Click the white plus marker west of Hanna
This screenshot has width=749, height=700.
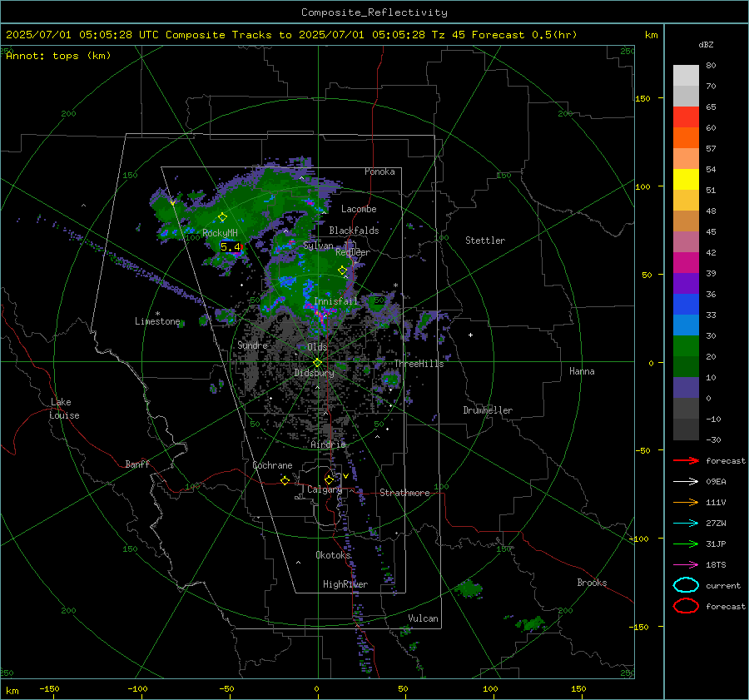[470, 335]
